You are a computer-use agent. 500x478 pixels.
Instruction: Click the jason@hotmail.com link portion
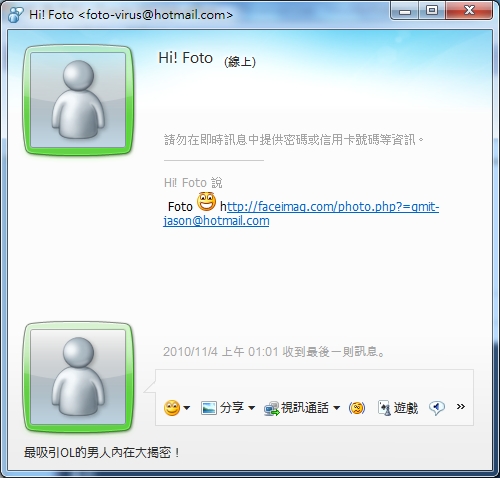coord(216,221)
